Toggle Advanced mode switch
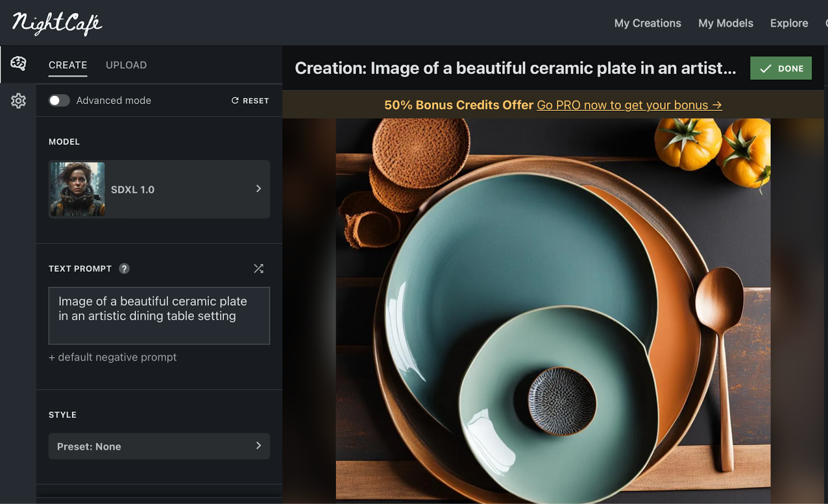The width and height of the screenshot is (828, 504). coord(59,100)
